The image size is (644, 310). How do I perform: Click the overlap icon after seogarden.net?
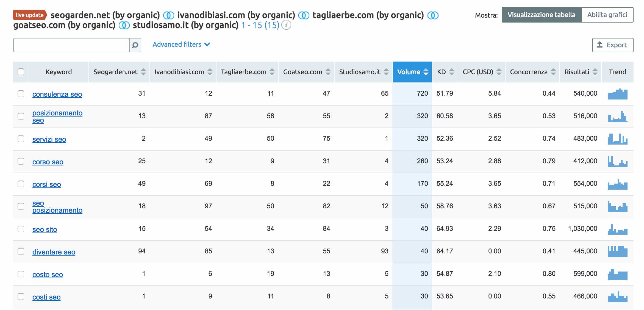[x=168, y=15]
